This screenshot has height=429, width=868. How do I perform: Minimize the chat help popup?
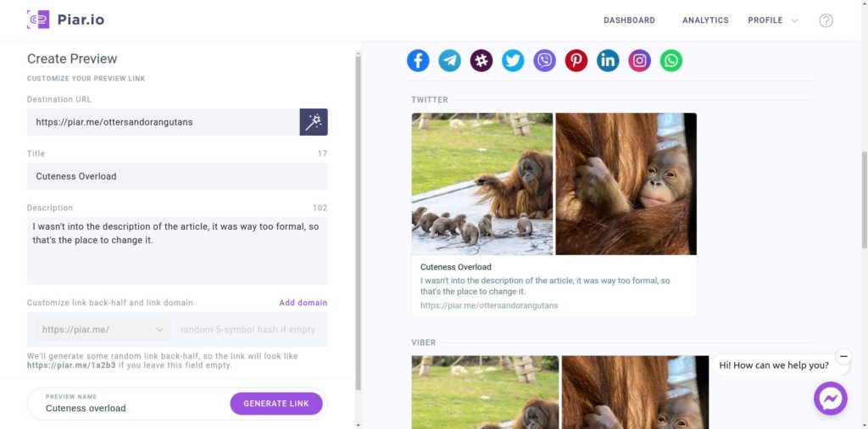click(843, 356)
